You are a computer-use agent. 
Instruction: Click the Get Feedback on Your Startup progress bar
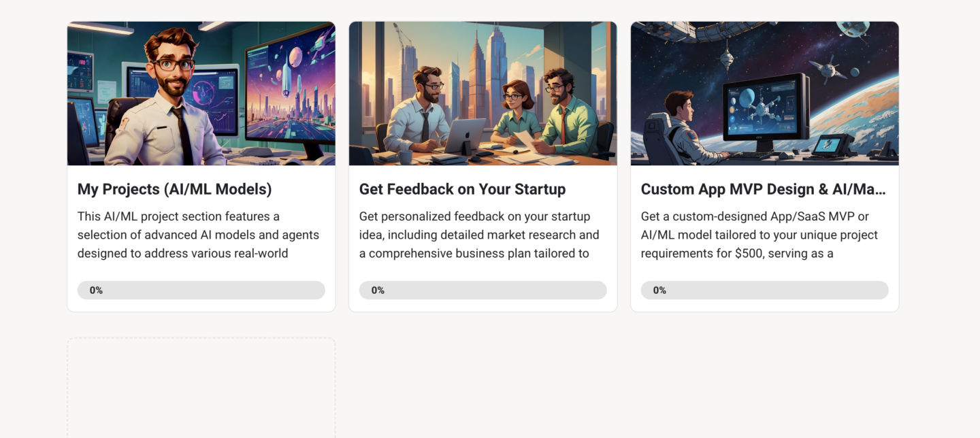[x=483, y=290]
